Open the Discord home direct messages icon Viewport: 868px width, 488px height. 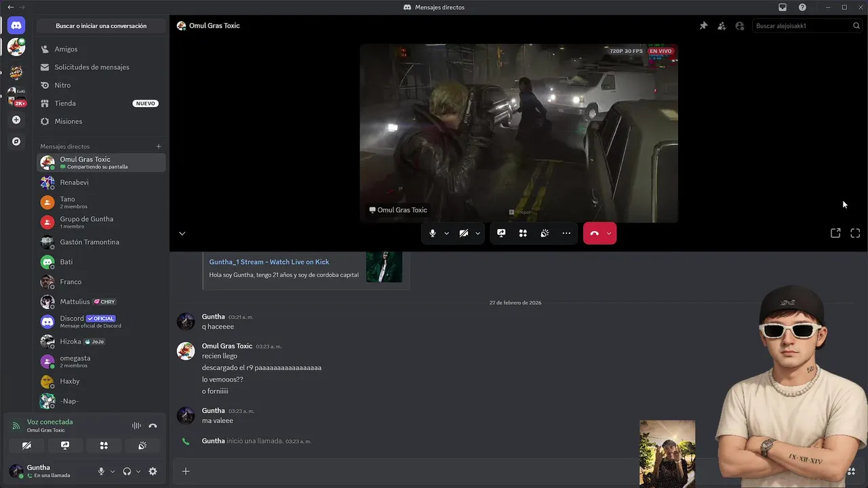(x=16, y=26)
